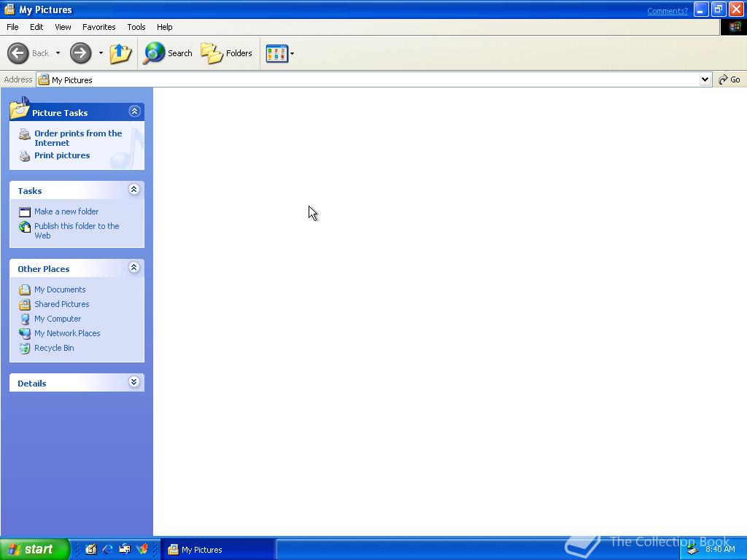Click the Picture Tasks folder icon
Image resolution: width=747 pixels, height=560 pixels.
tap(20, 109)
